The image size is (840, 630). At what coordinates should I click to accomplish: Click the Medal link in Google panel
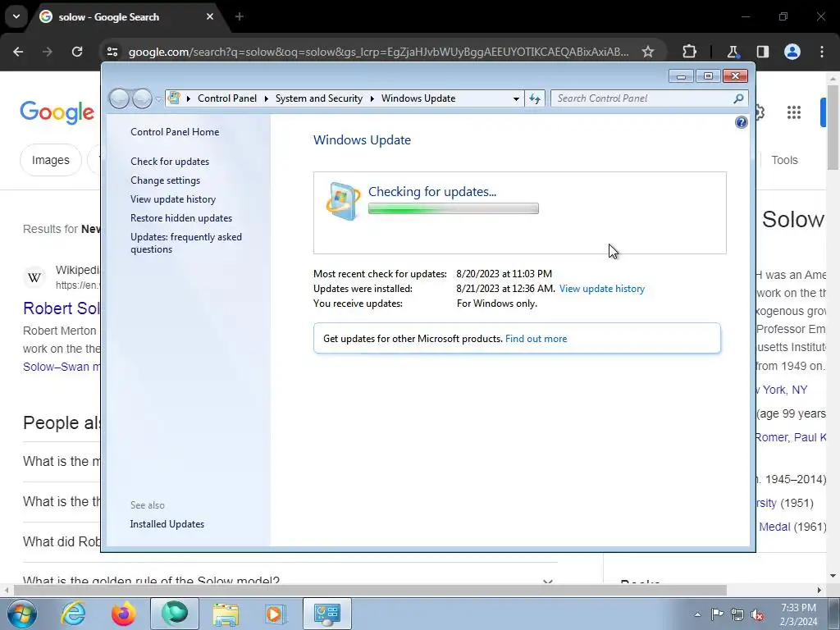point(774,527)
